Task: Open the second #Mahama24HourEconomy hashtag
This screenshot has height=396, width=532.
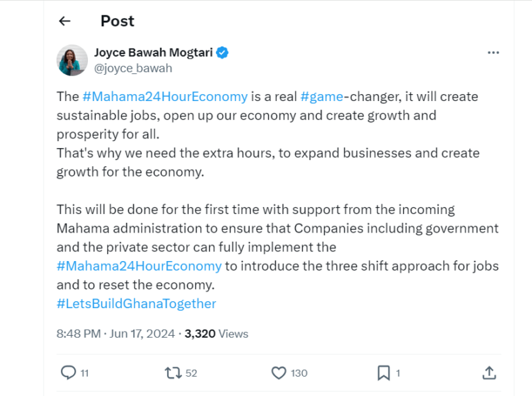Action: coord(139,266)
